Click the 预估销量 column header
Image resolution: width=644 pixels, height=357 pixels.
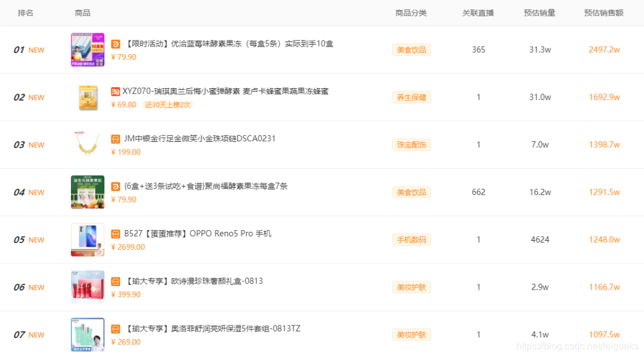(x=540, y=13)
